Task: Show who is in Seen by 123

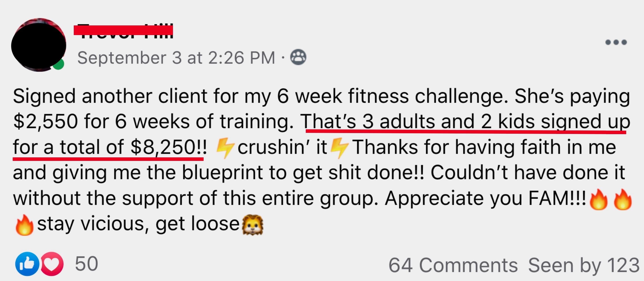Action: point(584,265)
